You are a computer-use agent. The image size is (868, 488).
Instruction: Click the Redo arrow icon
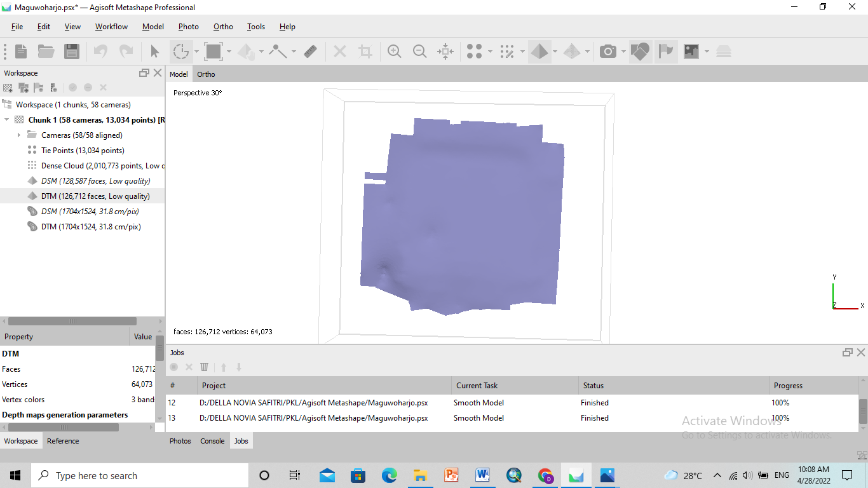[126, 51]
